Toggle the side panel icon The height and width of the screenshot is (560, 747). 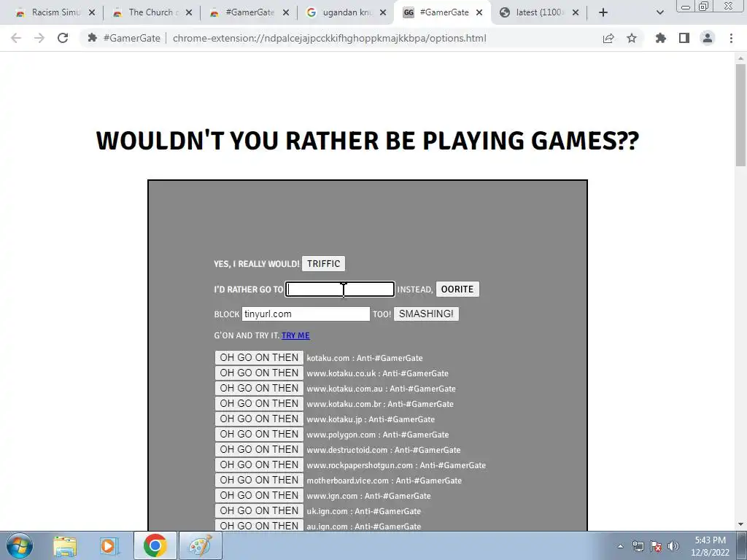[684, 38]
